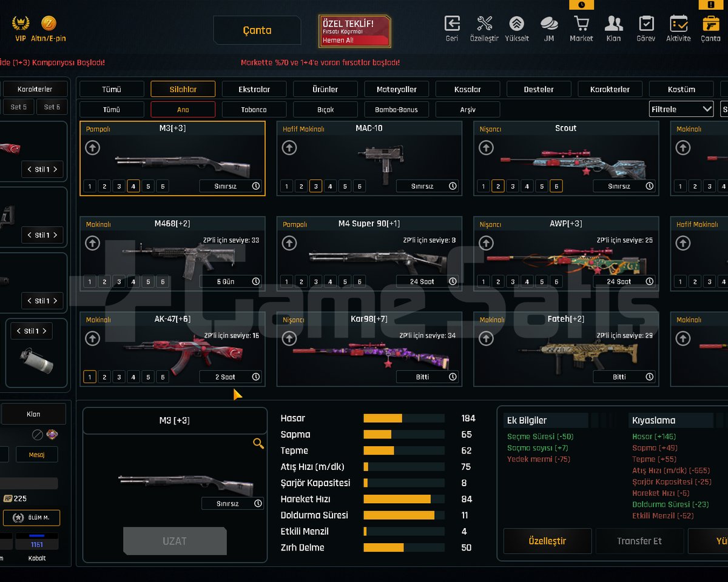Click the Hareket Hızı stat bar
The image size is (728, 582).
404,499
